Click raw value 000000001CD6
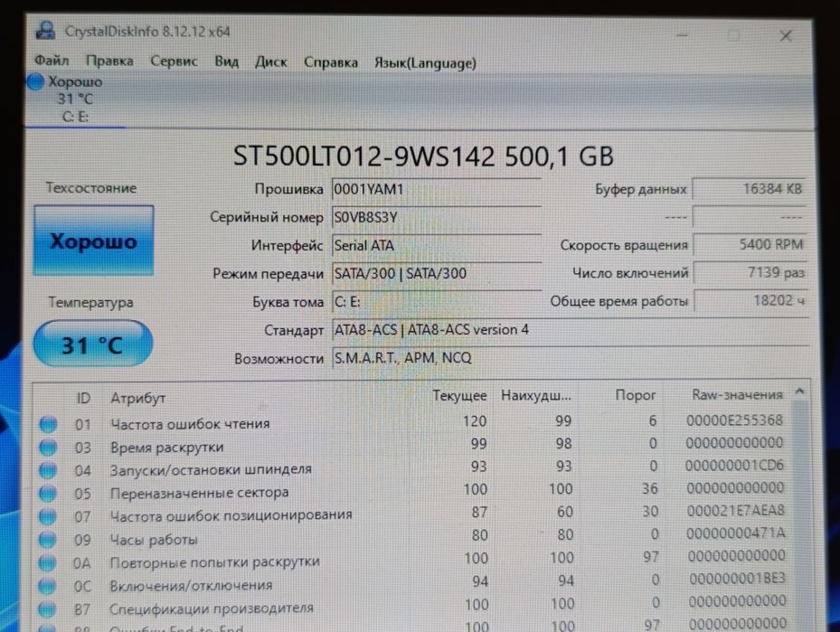The width and height of the screenshot is (840, 632). [734, 466]
